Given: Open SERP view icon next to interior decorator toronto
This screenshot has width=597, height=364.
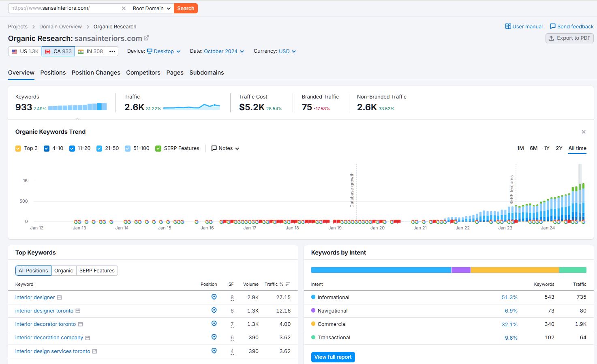Looking at the screenshot, I should [x=80, y=324].
